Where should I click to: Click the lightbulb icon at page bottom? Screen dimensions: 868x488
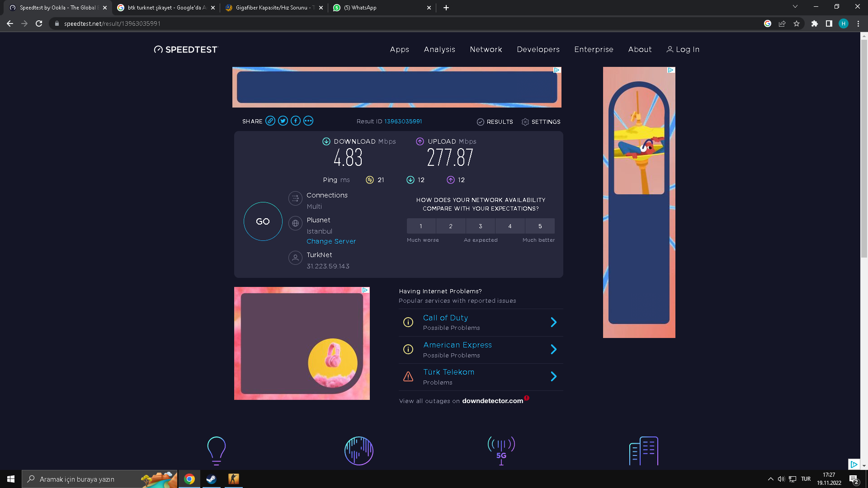pos(216,450)
